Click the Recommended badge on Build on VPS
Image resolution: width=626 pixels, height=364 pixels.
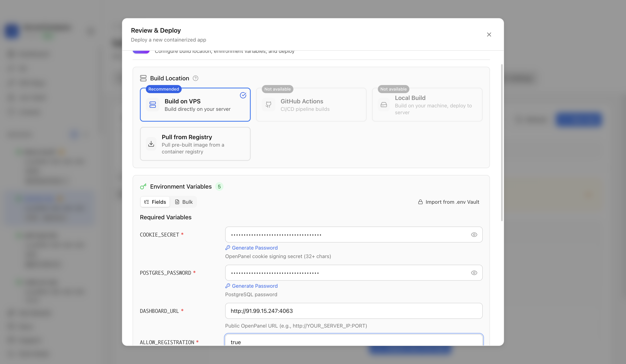pyautogui.click(x=164, y=89)
